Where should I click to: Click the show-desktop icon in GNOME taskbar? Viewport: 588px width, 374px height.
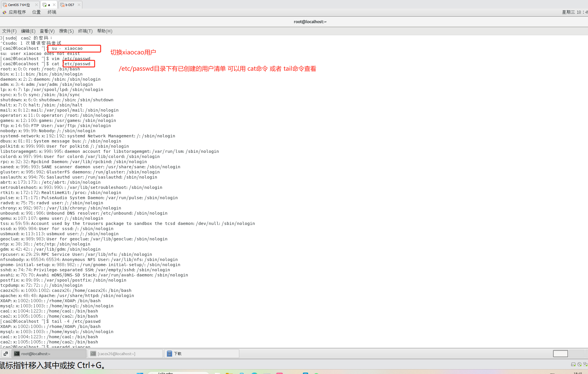(x=6, y=354)
